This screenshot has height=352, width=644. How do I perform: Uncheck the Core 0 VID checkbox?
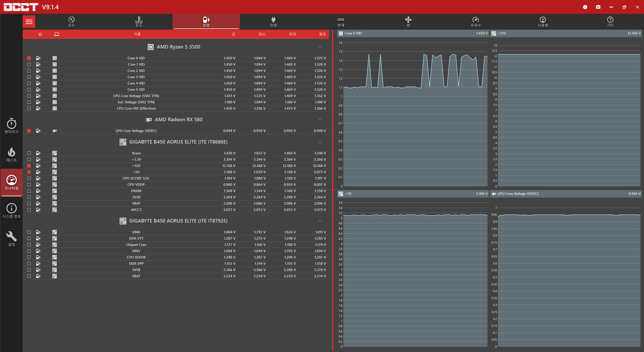pyautogui.click(x=29, y=58)
